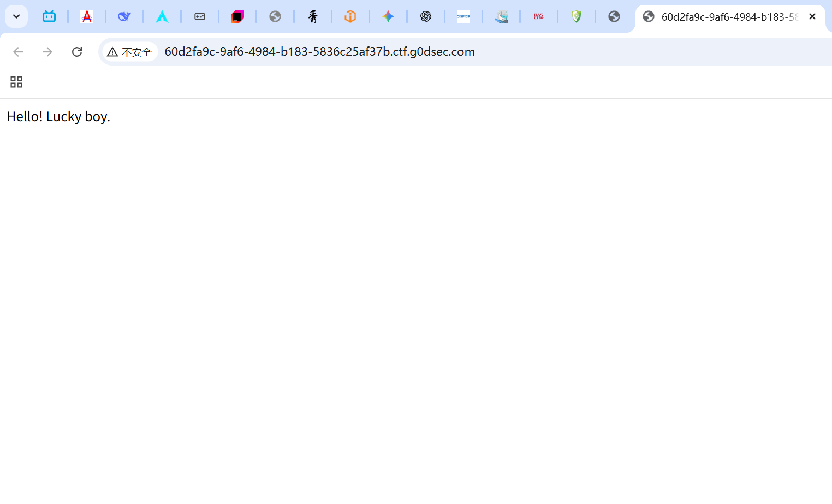Switch to the red letter A tab

coord(87,16)
